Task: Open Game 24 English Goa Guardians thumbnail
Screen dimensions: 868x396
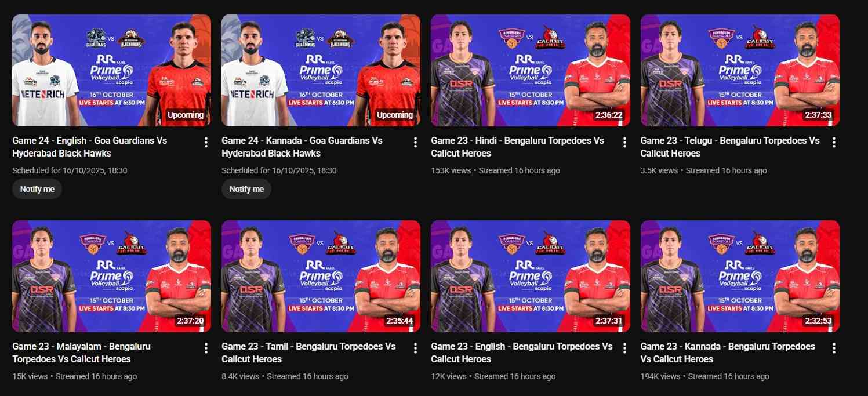Action: [111, 70]
